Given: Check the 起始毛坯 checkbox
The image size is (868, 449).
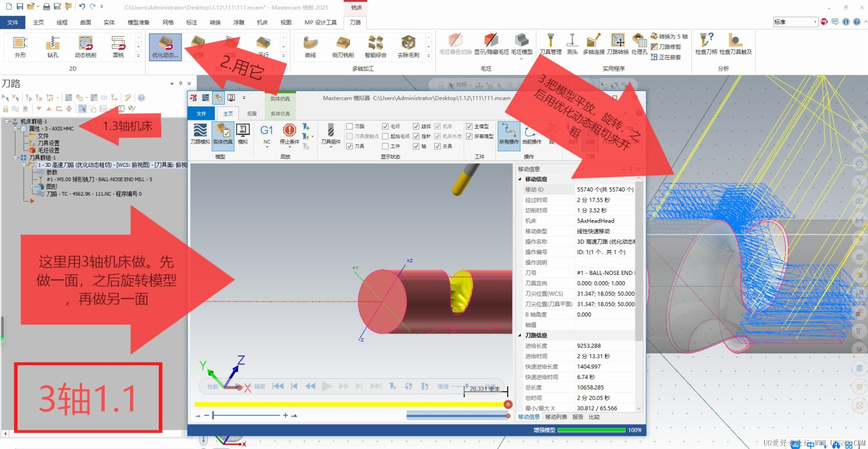Looking at the screenshot, I should [385, 136].
